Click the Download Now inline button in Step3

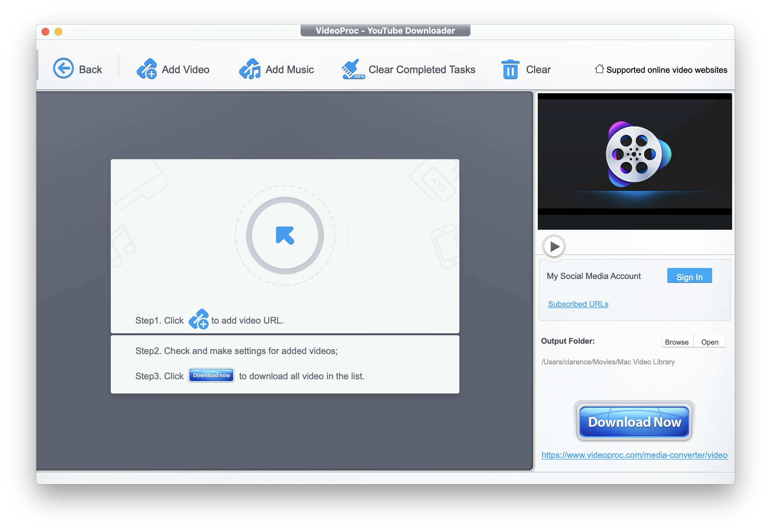click(x=210, y=376)
